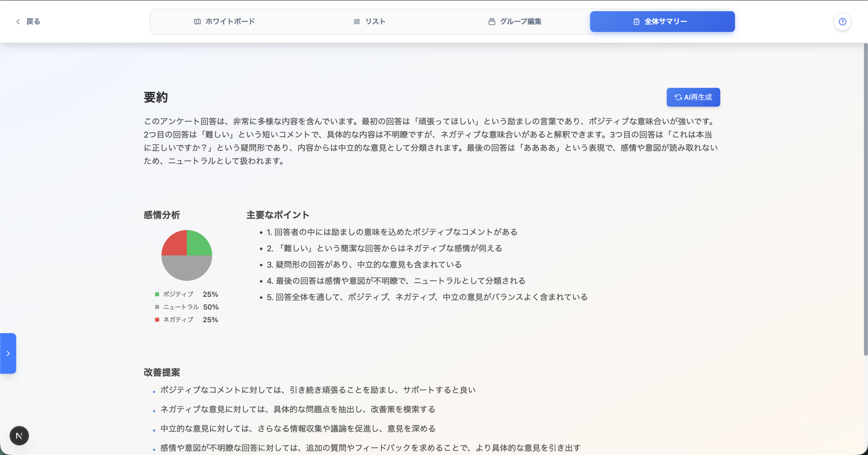Open the help question mark icon

tap(843, 21)
